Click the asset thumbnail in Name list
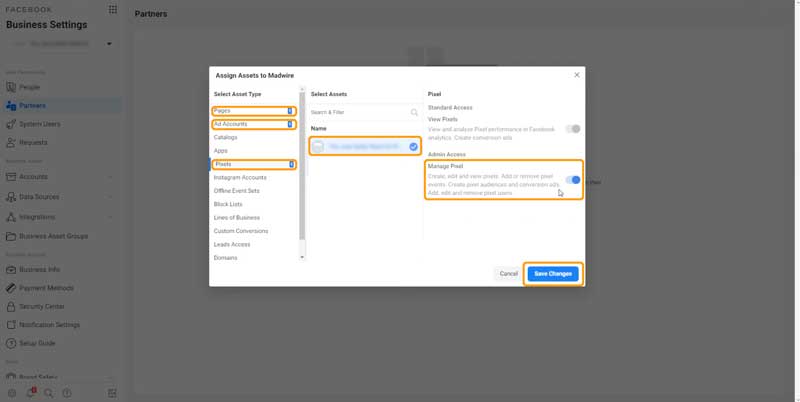This screenshot has height=402, width=800. (x=318, y=146)
